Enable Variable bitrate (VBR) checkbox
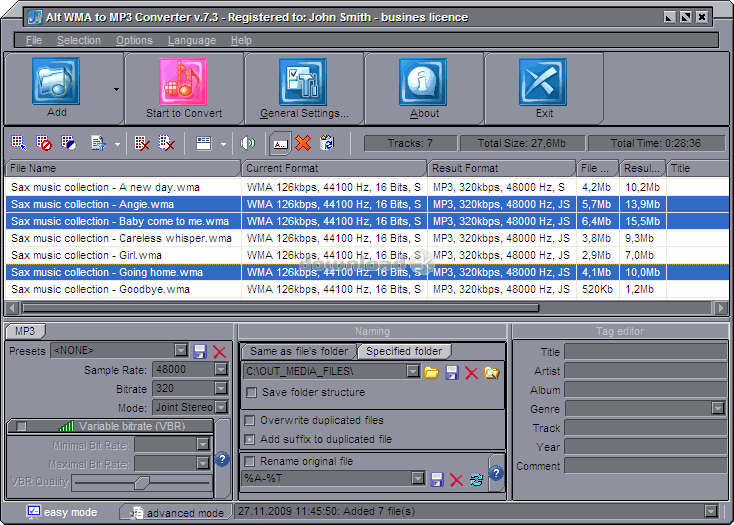Viewport: 734px width, 525px height. coord(22,426)
